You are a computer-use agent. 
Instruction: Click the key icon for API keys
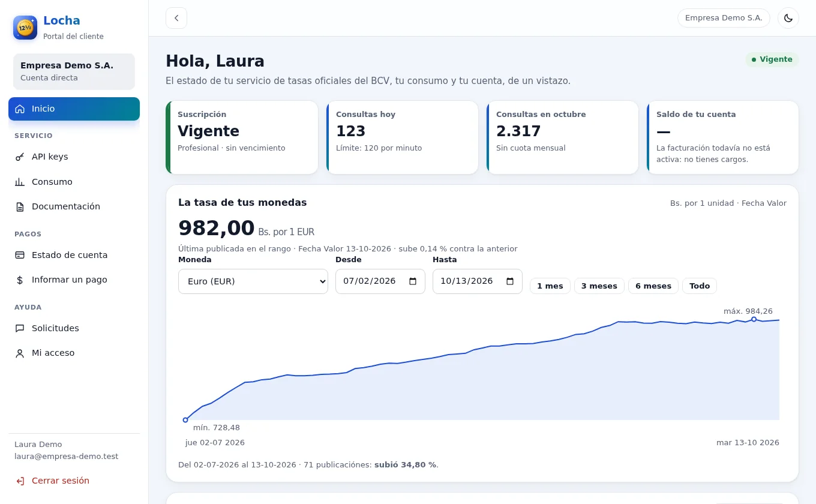pos(20,157)
